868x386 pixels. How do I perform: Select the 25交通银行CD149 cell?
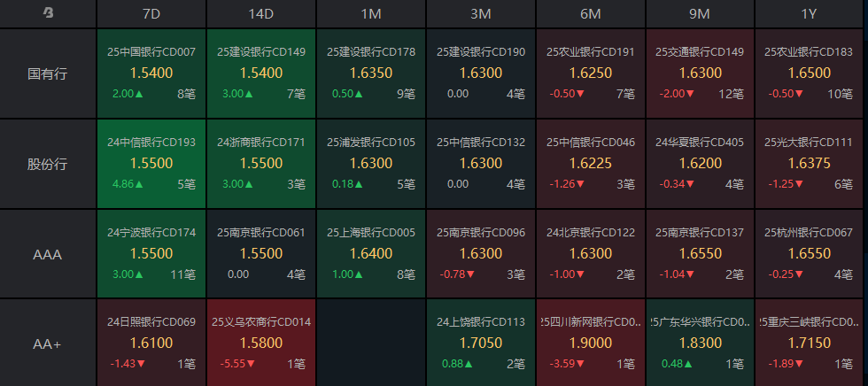700,73
